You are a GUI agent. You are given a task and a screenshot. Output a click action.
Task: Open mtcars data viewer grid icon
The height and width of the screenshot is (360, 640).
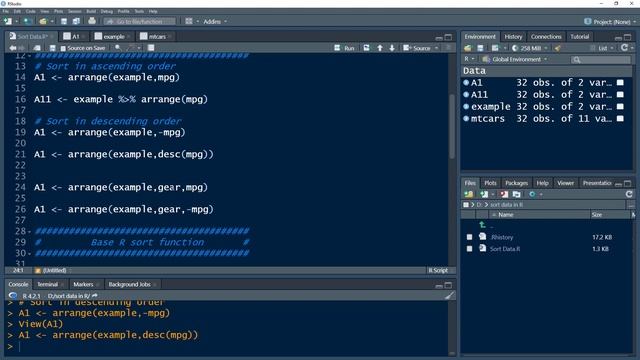click(x=620, y=119)
